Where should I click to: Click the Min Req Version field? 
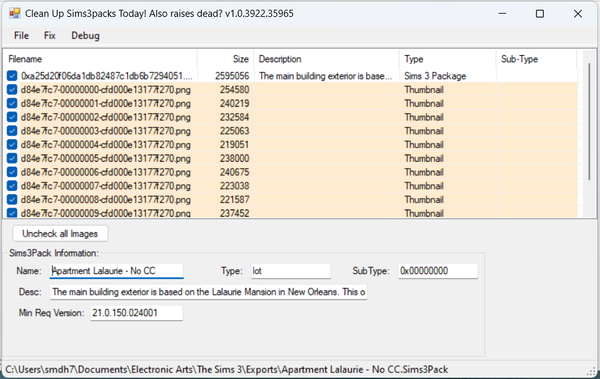[137, 313]
